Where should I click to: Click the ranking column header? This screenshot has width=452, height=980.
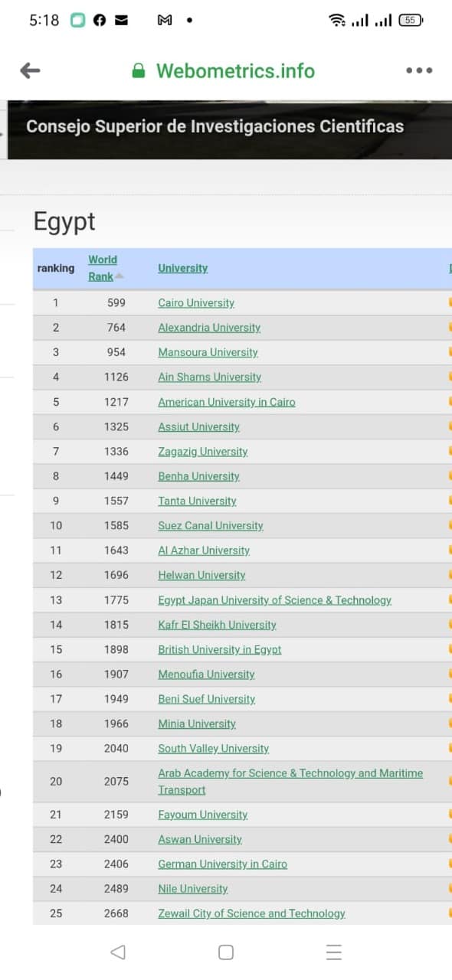(x=56, y=268)
